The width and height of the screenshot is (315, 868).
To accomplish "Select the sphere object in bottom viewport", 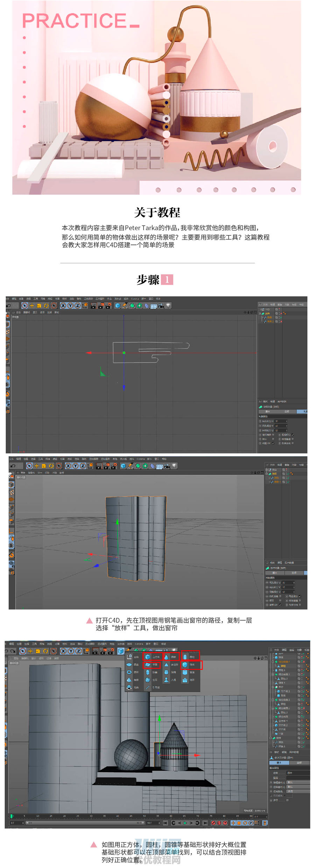I will (x=131, y=755).
